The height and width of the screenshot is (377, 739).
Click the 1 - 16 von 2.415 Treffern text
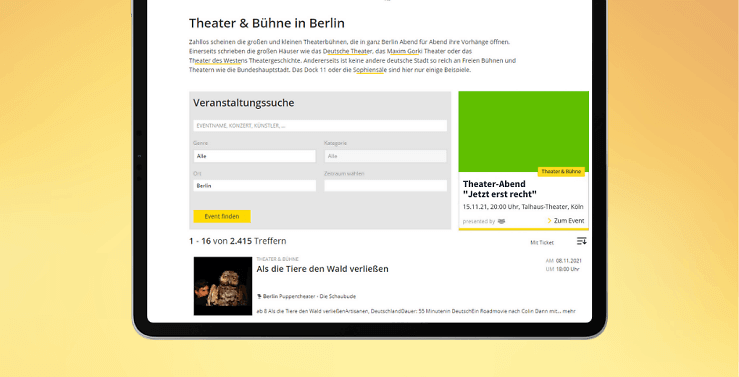238,241
